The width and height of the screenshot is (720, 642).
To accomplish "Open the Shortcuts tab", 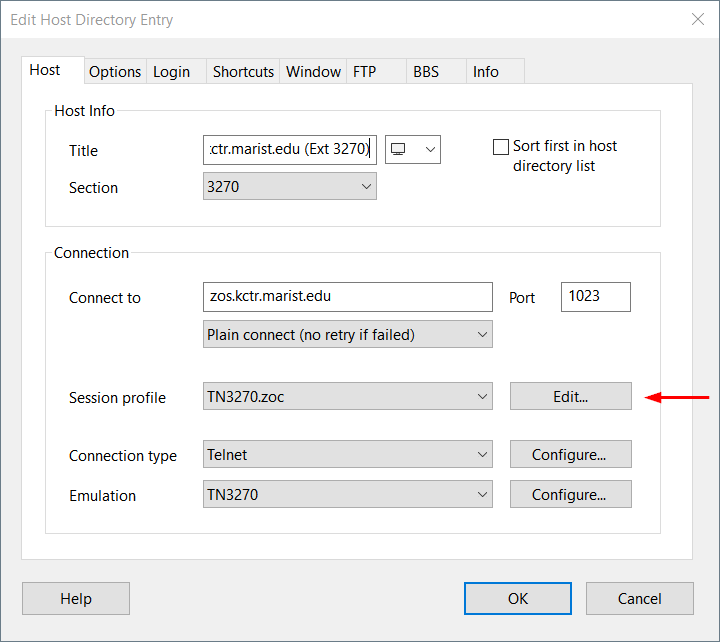I will click(243, 72).
